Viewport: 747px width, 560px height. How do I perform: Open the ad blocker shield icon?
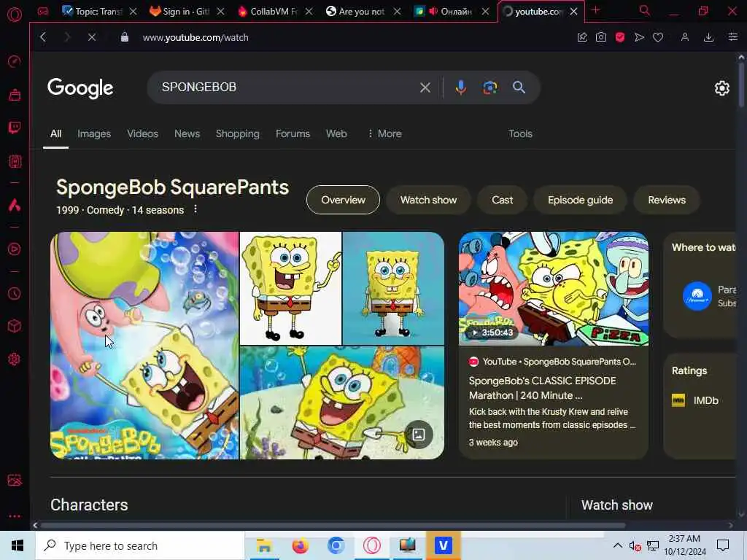coord(620,37)
